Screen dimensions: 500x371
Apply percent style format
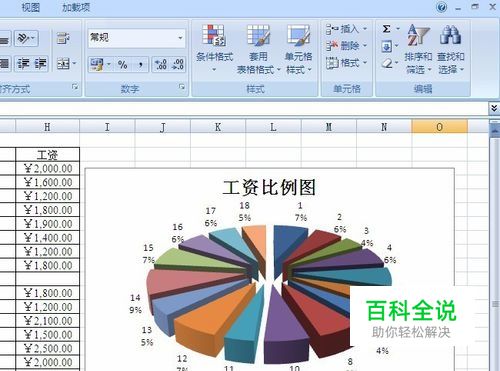coord(123,64)
